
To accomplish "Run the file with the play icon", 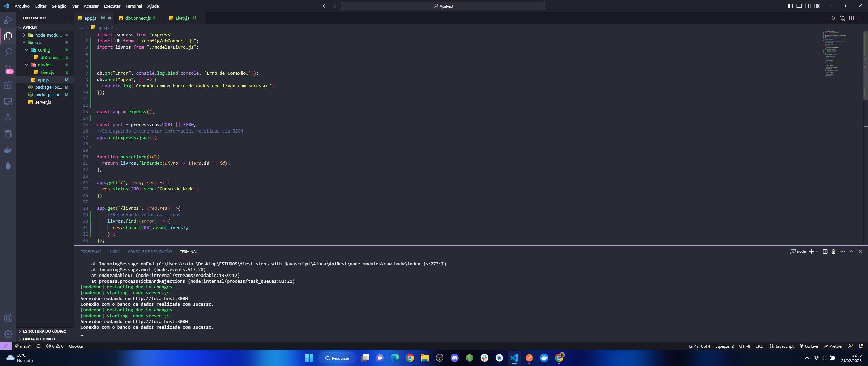I will [x=833, y=18].
